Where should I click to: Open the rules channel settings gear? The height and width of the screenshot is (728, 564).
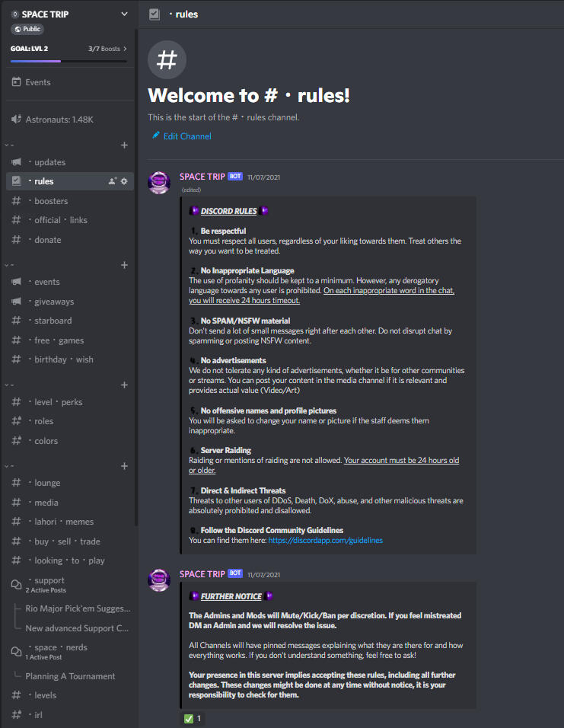[124, 181]
